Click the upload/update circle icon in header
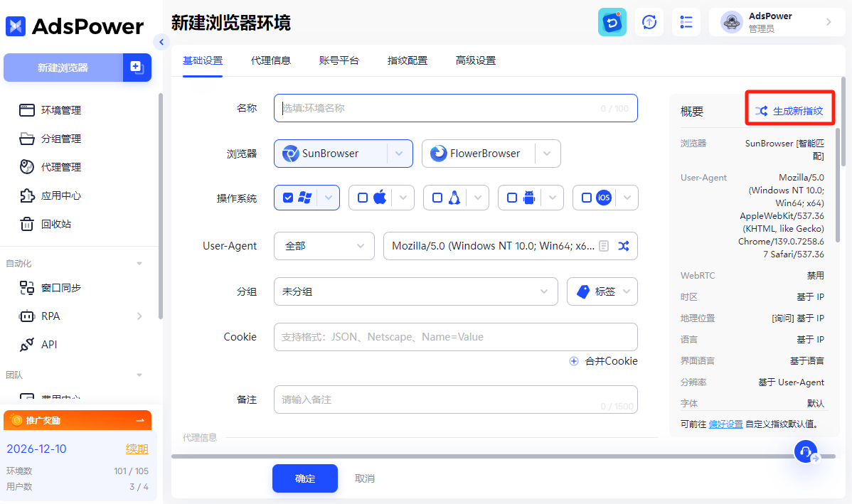Screen dimensions: 852x504 [x=649, y=22]
